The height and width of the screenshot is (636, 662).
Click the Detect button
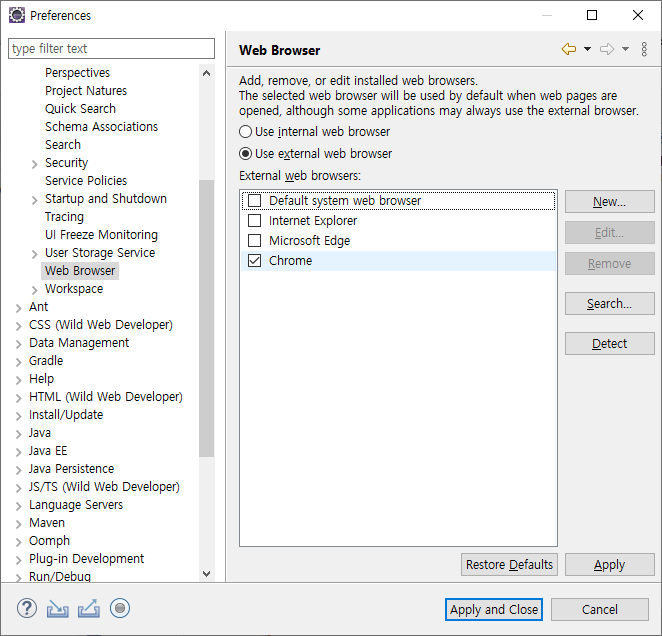pos(610,343)
